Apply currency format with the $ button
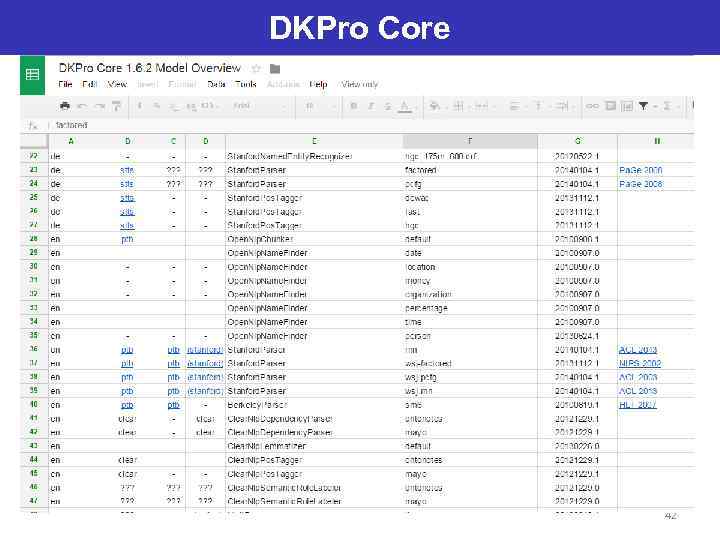This screenshot has height=540, width=720. [140, 106]
